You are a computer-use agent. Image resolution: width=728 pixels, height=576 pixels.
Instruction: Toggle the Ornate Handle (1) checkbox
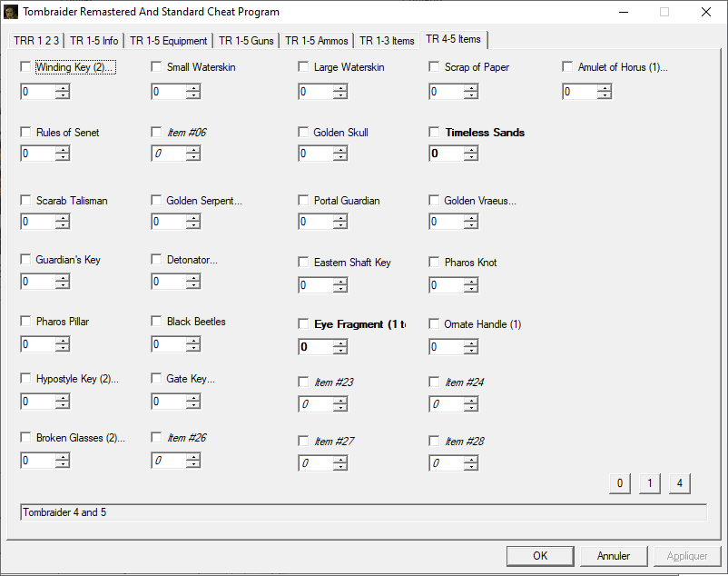coord(434,323)
